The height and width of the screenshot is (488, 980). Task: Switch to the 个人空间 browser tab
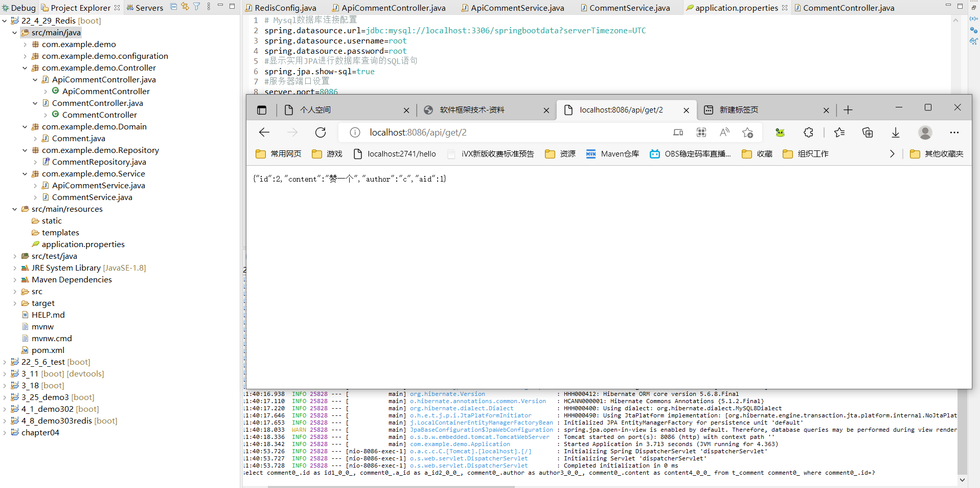point(315,110)
